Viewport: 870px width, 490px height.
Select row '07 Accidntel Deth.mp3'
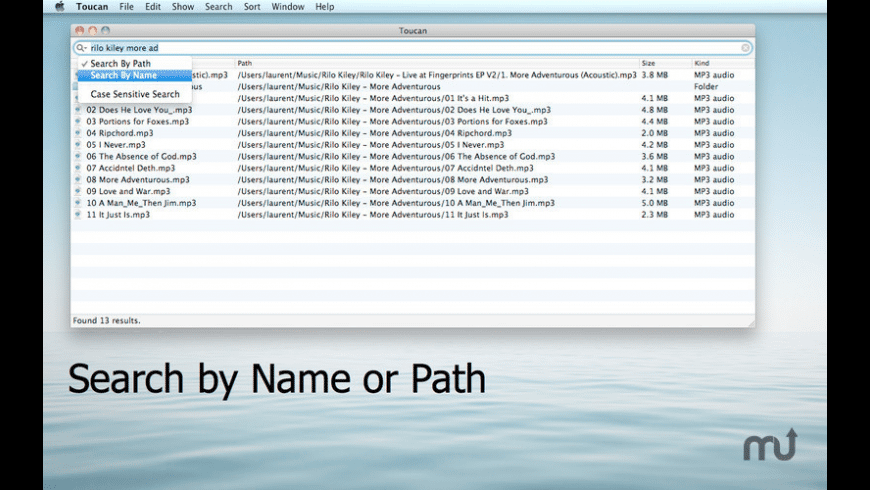(x=413, y=168)
